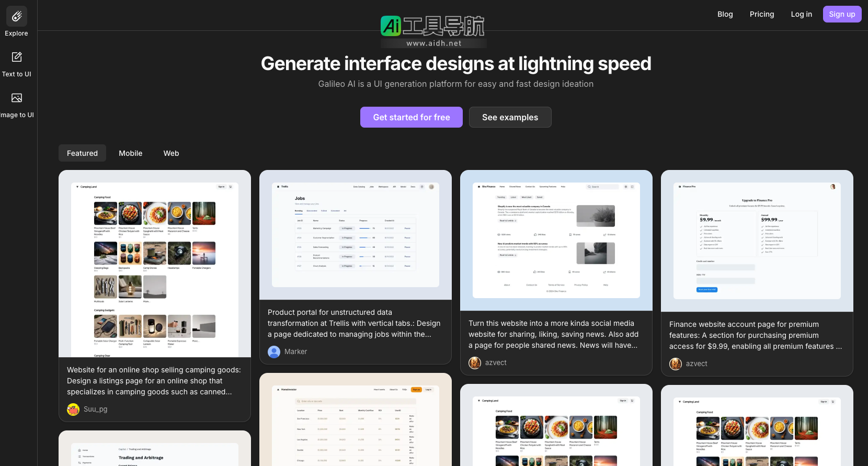868x466 pixels.
Task: Click Get started for free button
Action: (411, 117)
